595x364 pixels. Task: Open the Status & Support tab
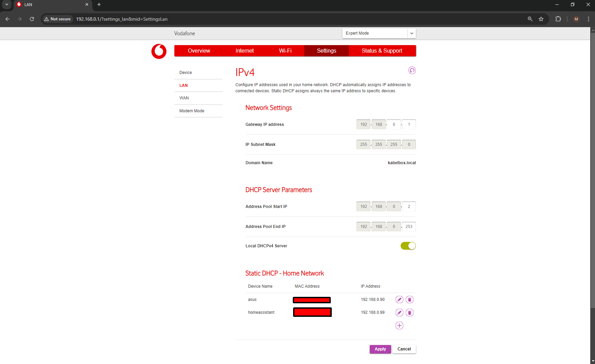point(382,51)
